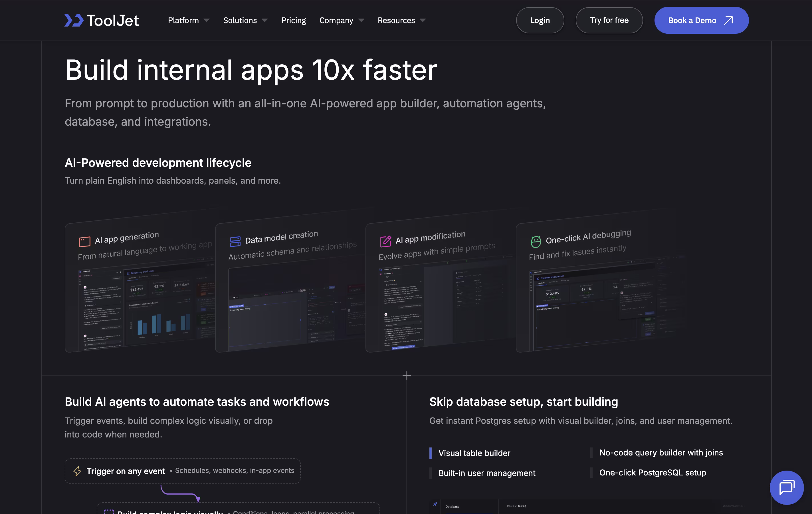Open the Company dropdown arrow
This screenshot has width=812, height=514.
pyautogui.click(x=361, y=20)
